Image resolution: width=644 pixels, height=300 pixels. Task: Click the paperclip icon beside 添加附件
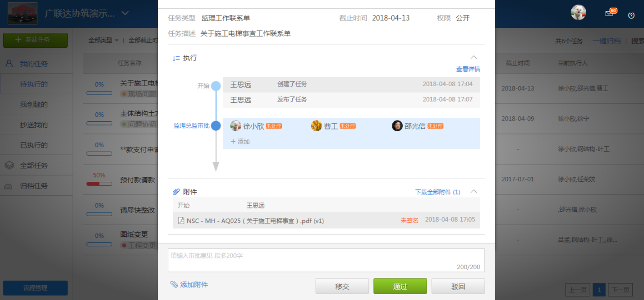click(x=174, y=285)
